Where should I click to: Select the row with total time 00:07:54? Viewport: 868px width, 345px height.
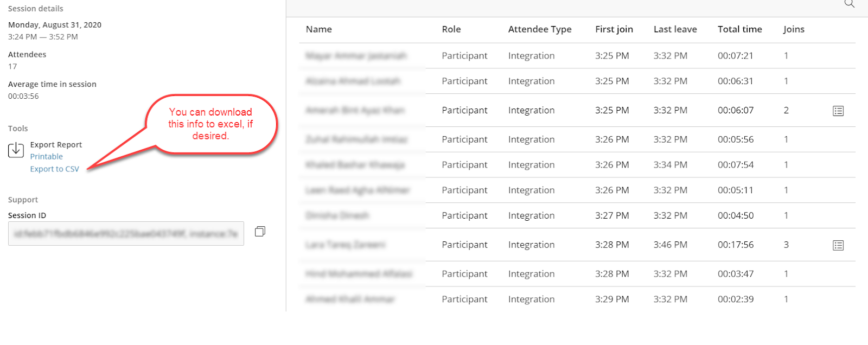click(577, 165)
